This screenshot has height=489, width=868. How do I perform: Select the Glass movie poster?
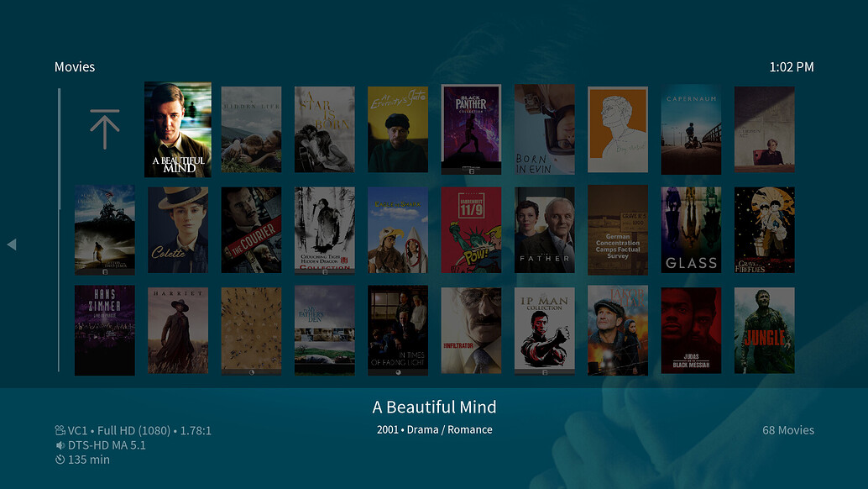691,229
